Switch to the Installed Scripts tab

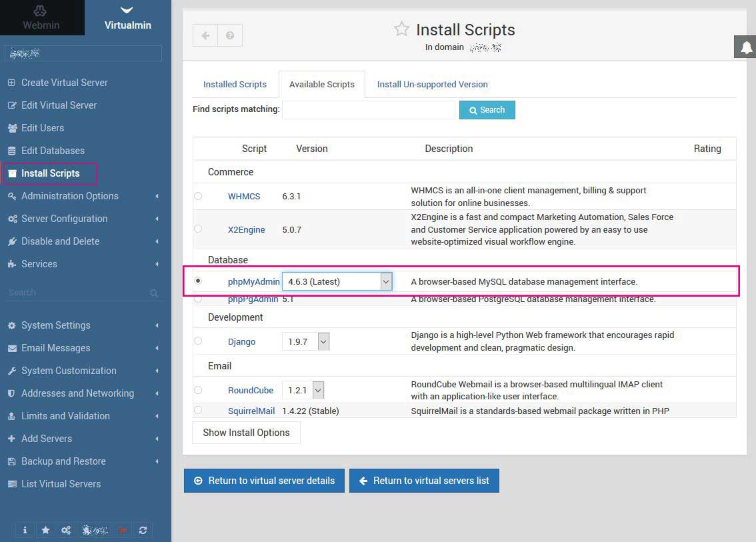point(235,85)
